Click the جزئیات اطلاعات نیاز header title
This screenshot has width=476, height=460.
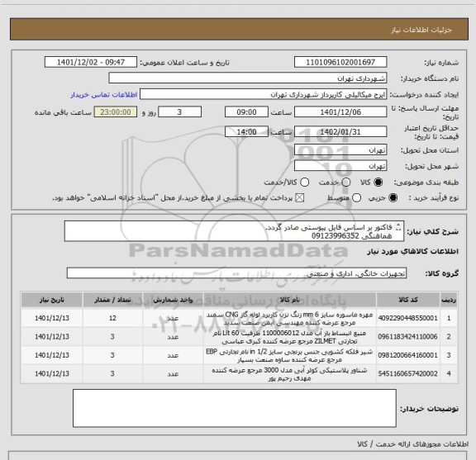tap(421, 30)
